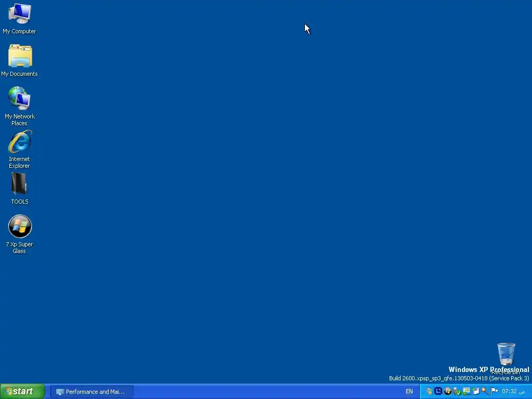
Task: Click the colorful blocks tray icon
Action: click(429, 391)
